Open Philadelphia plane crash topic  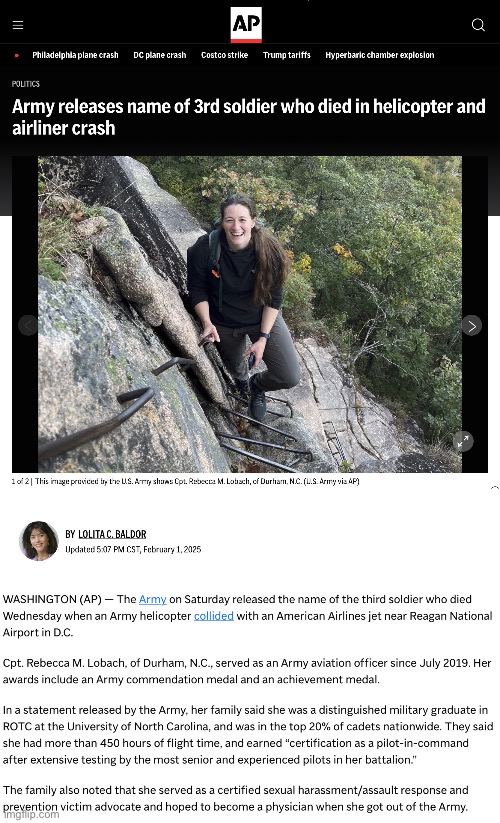point(75,55)
